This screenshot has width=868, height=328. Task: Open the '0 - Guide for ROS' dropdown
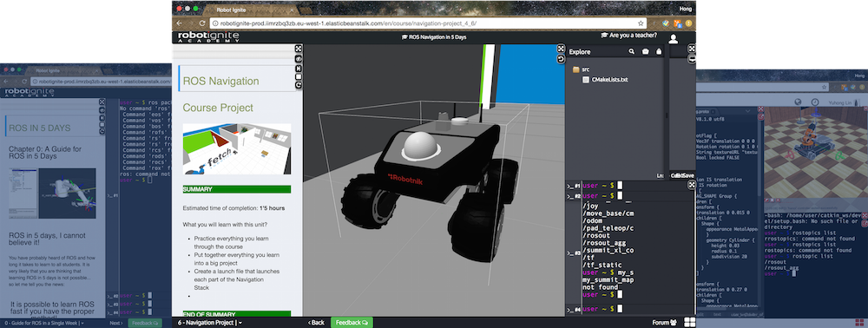43,323
